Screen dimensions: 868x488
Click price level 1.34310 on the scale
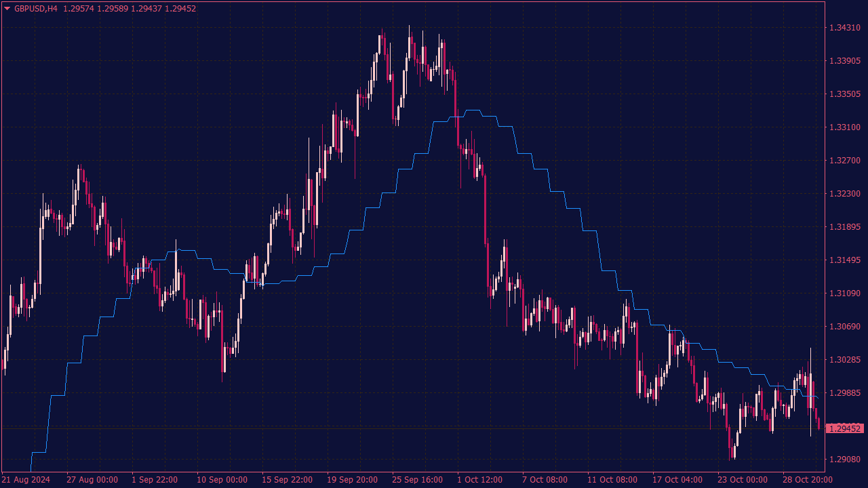coord(845,28)
